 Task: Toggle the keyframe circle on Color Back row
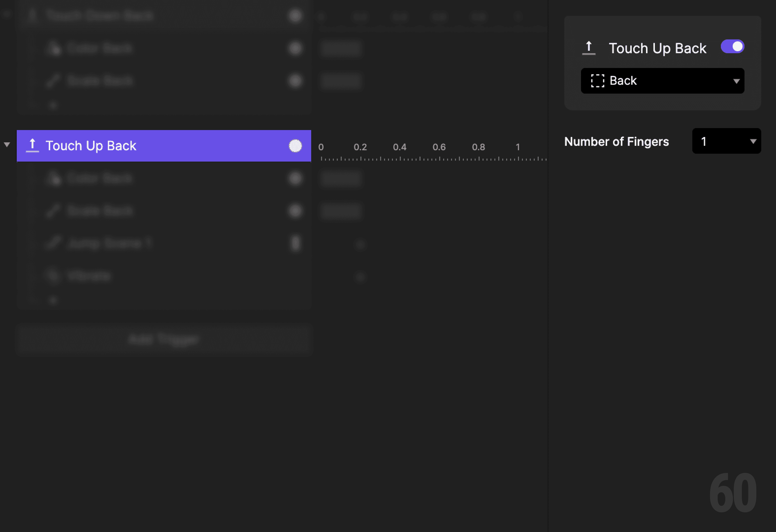pyautogui.click(x=295, y=178)
